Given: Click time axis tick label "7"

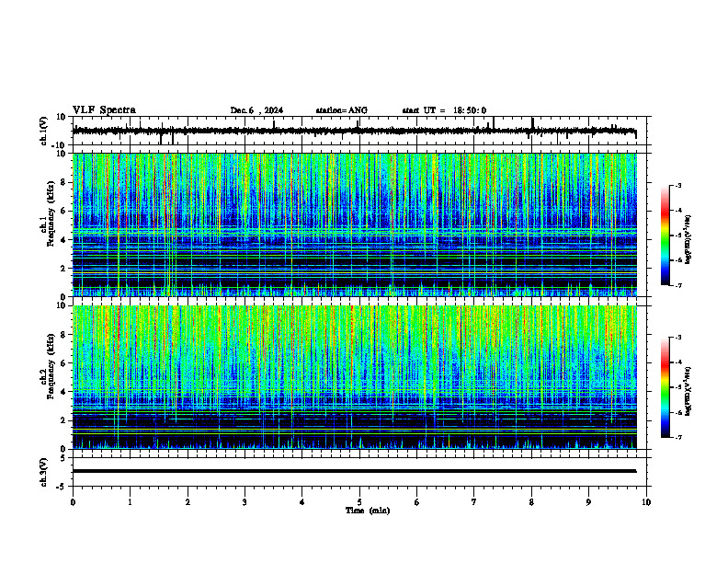Looking at the screenshot, I should point(474,502).
